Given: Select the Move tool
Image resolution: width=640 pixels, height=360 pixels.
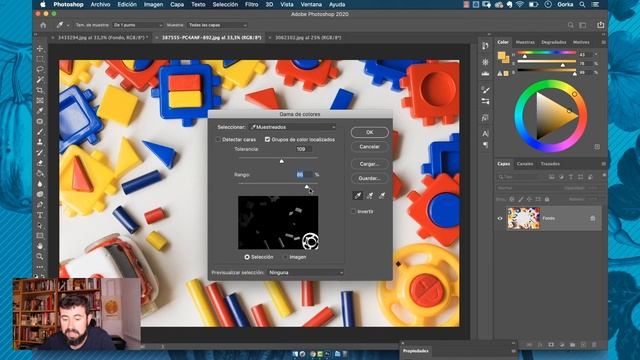Looking at the screenshot, I should click(x=40, y=49).
